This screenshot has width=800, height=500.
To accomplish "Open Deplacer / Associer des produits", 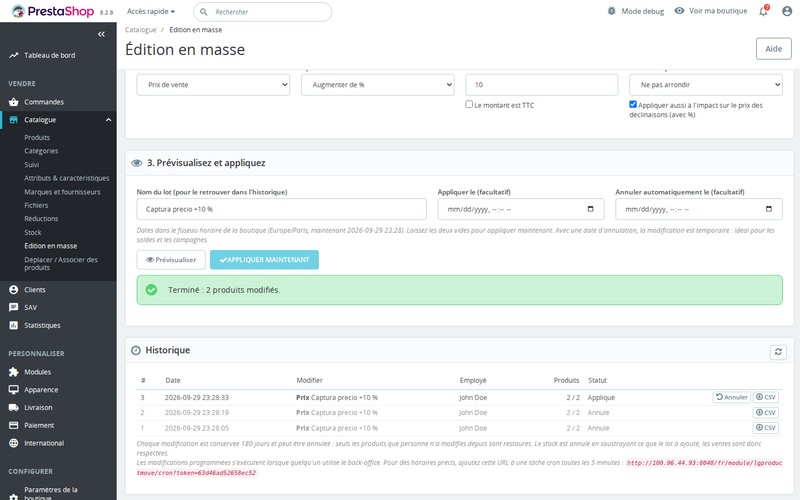I will pos(61,264).
